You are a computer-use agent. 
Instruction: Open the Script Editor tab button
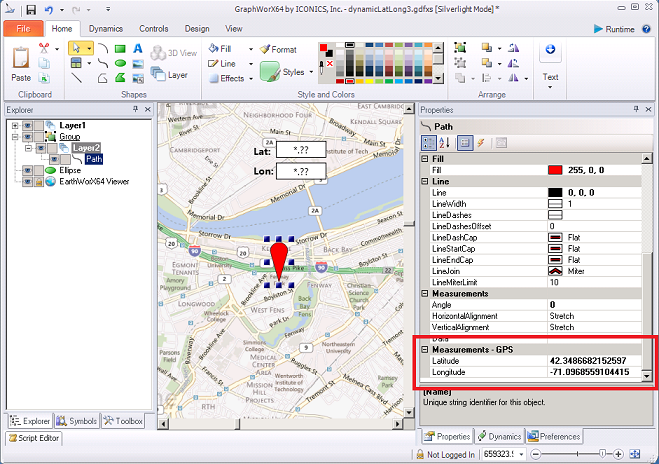pos(34,438)
